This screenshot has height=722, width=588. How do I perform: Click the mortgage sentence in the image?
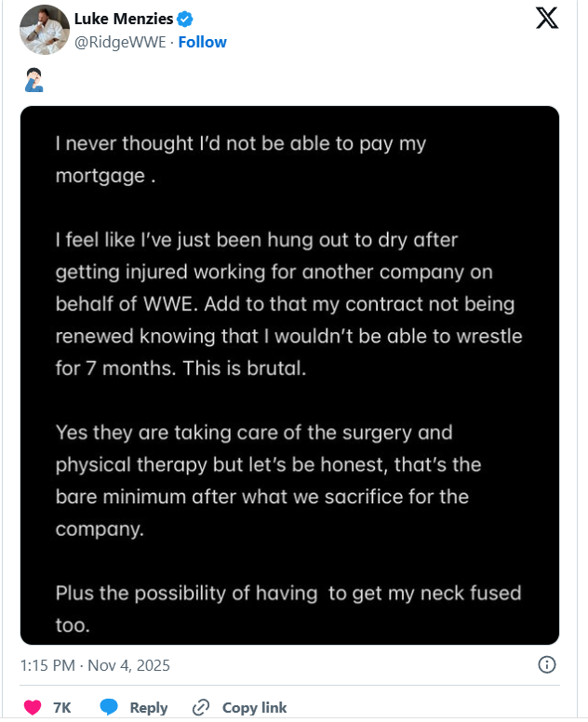point(240,160)
